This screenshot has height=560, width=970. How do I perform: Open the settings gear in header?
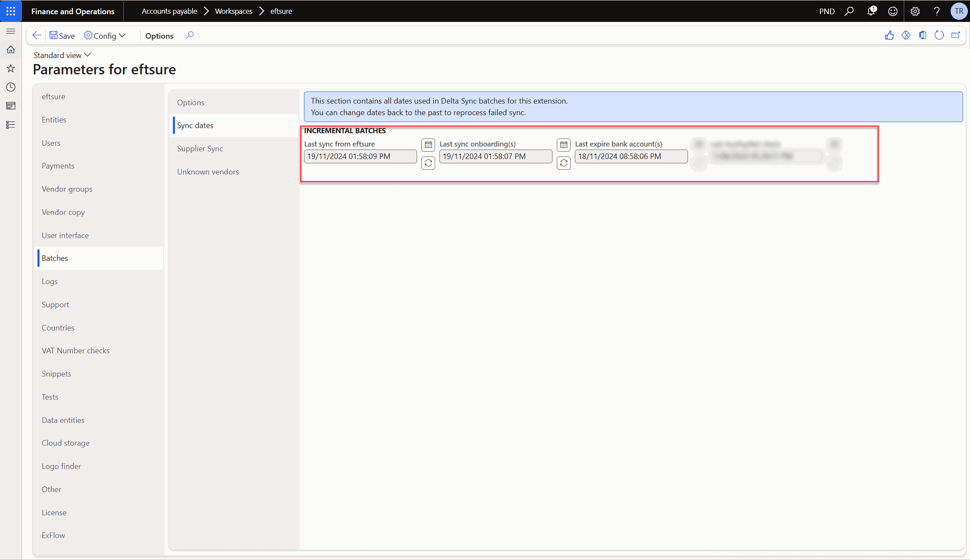click(x=915, y=11)
